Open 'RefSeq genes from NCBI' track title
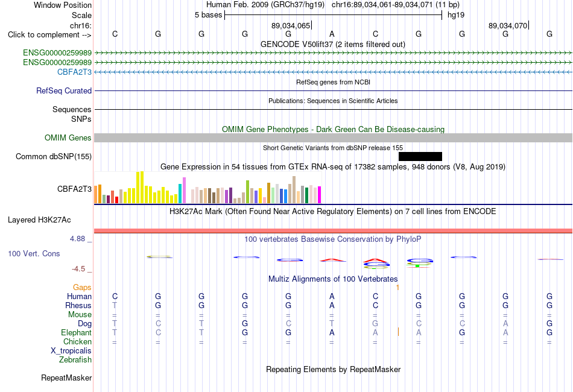573x392 pixels. click(x=333, y=82)
